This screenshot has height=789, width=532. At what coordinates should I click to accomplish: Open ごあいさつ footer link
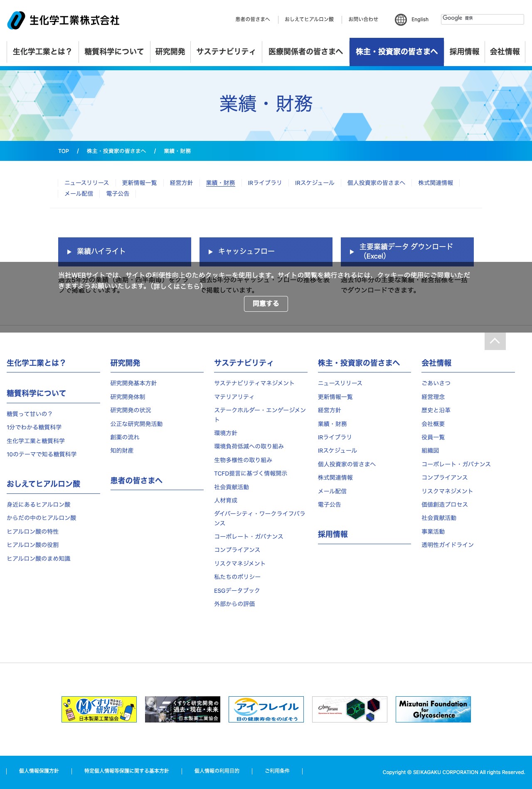pyautogui.click(x=436, y=383)
